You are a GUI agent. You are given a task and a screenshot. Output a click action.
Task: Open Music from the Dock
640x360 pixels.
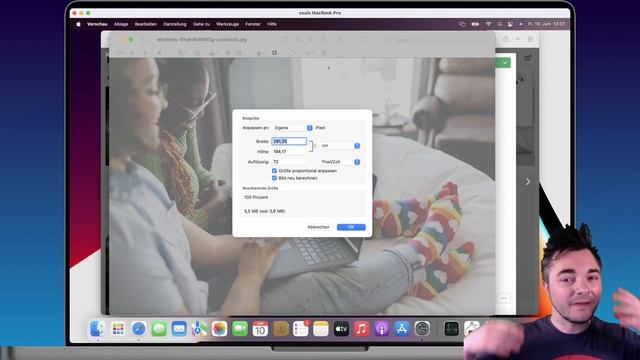[362, 329]
